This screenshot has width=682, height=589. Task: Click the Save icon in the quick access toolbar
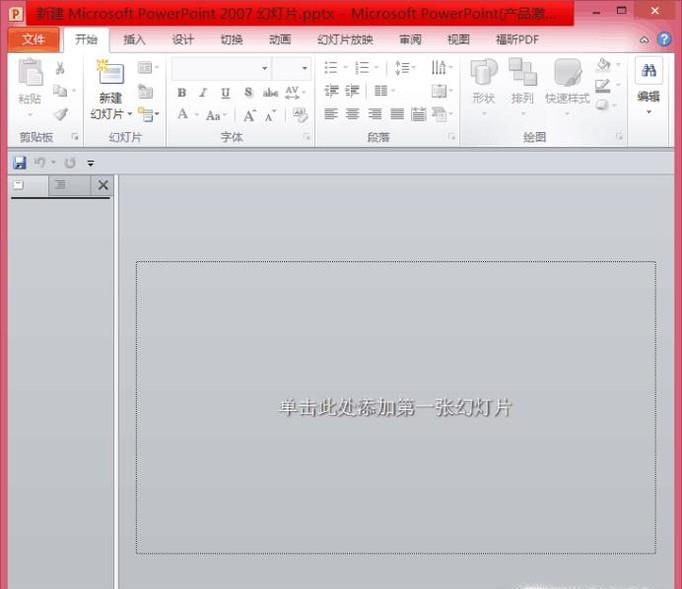click(x=20, y=162)
